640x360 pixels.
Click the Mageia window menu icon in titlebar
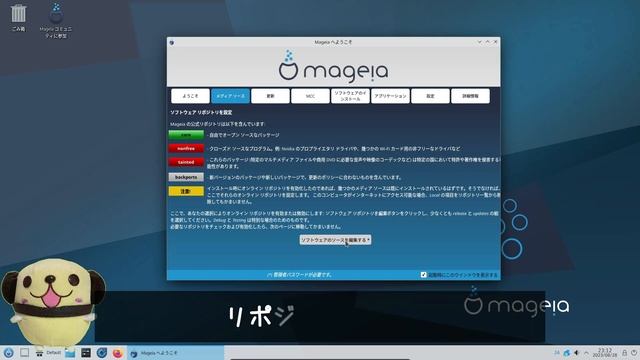pos(172,42)
